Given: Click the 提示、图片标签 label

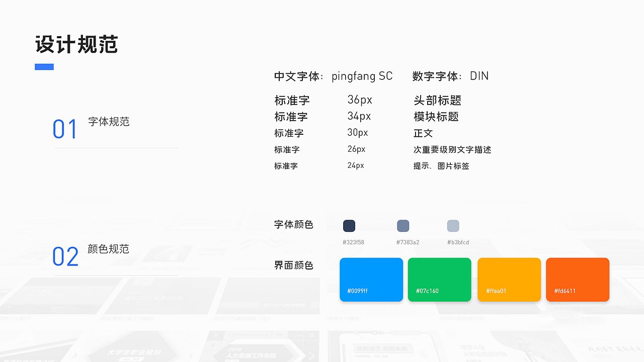Looking at the screenshot, I should 441,166.
